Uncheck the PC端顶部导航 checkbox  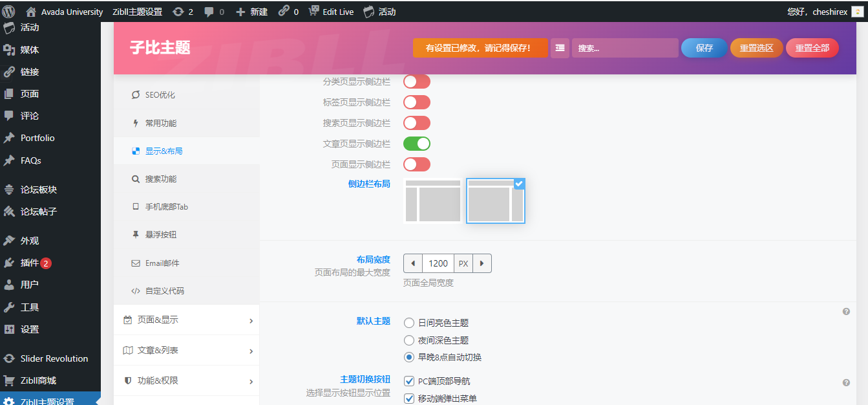(x=409, y=382)
